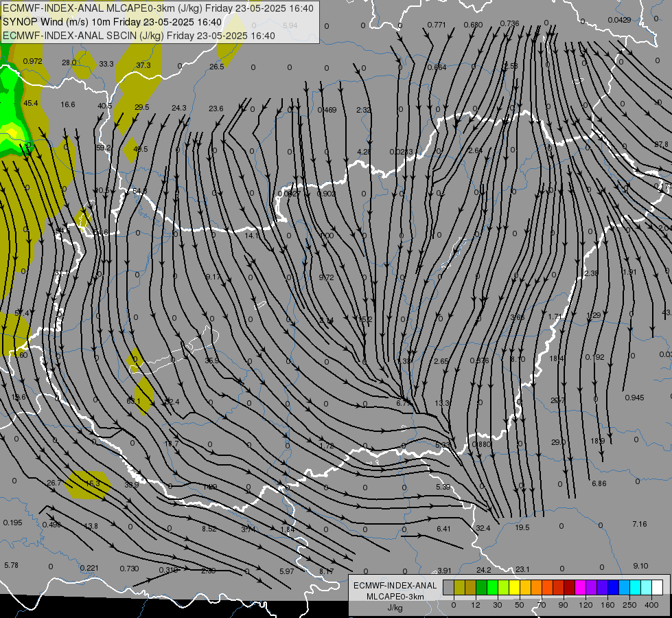
Task: Click the legend title MLCAPE0-3km
Action: [395, 597]
